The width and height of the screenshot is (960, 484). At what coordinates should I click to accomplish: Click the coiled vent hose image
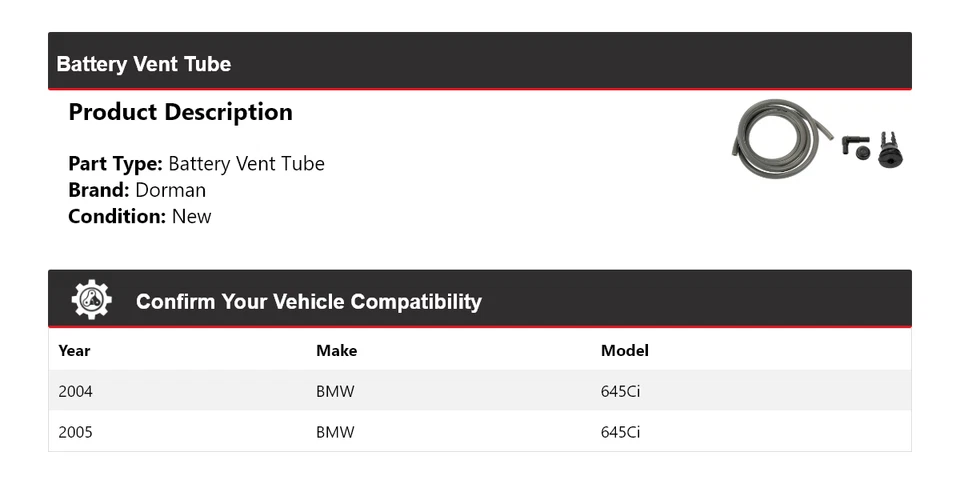775,140
